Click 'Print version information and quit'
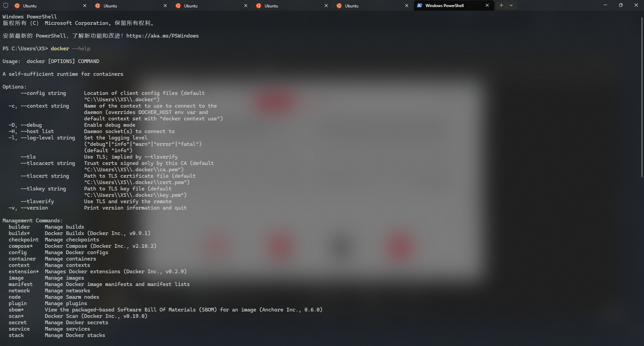Screen dimensions: 644x346 (135, 208)
